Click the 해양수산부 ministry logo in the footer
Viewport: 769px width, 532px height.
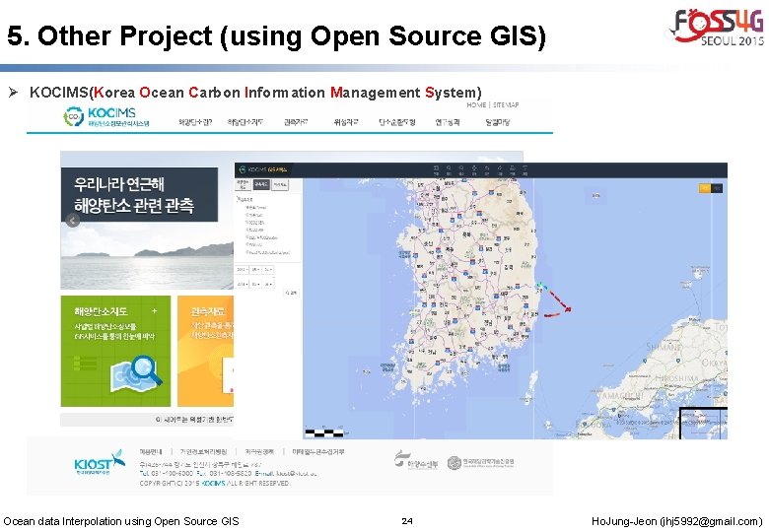click(x=416, y=460)
